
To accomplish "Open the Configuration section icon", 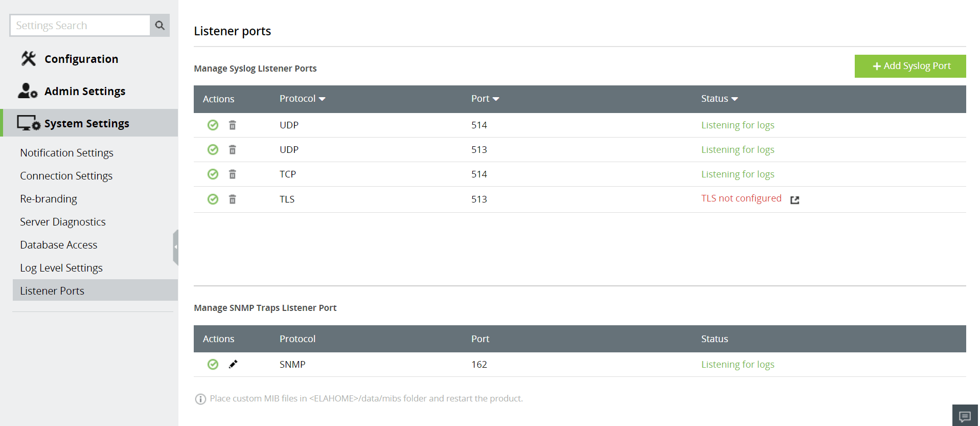I will click(28, 58).
